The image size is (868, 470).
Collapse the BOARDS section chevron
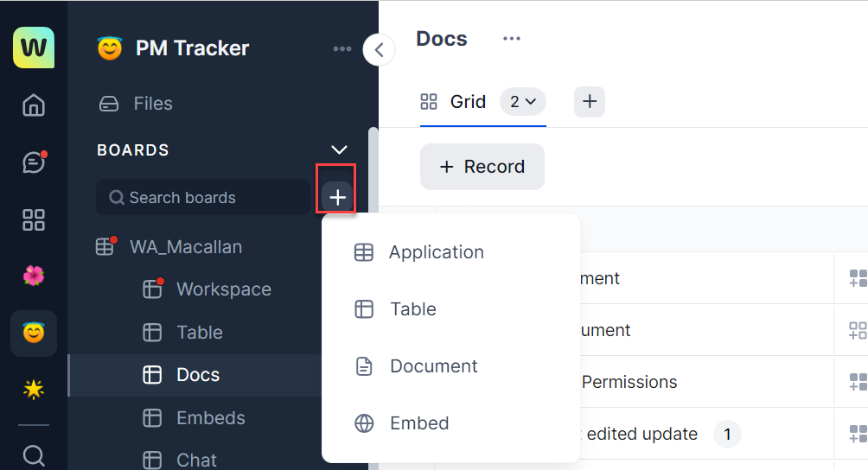click(x=339, y=150)
